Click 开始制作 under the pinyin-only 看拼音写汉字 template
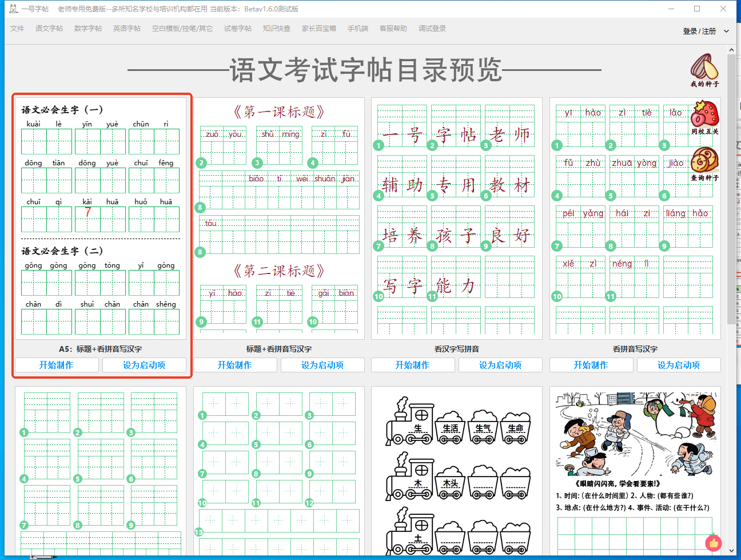 [x=591, y=365]
